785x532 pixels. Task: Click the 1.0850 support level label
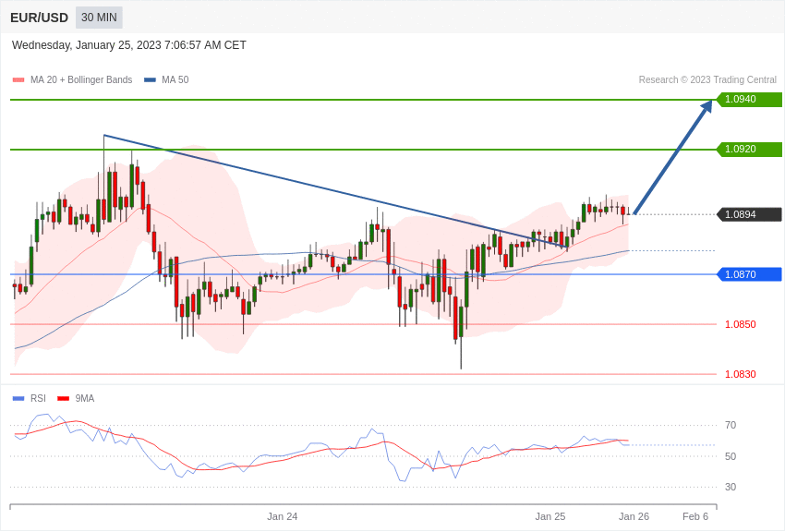pos(740,324)
